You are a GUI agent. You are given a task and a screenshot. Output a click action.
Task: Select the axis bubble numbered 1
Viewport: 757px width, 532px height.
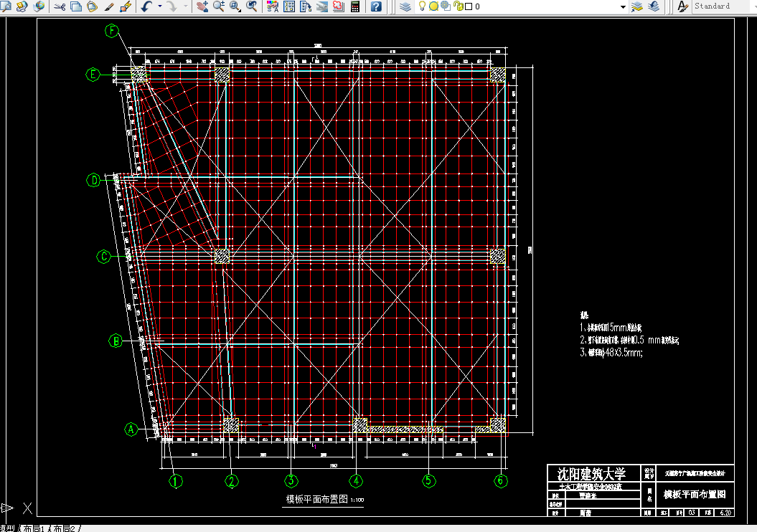[x=176, y=481]
